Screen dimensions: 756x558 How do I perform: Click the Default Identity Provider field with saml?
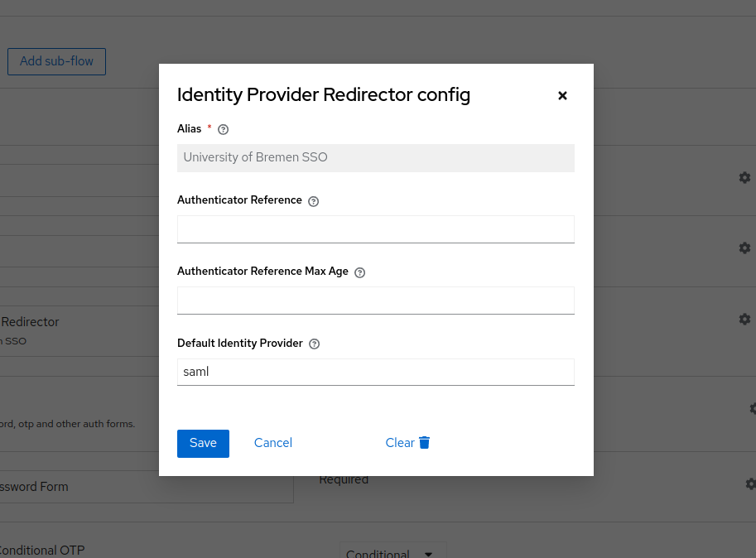tap(376, 372)
